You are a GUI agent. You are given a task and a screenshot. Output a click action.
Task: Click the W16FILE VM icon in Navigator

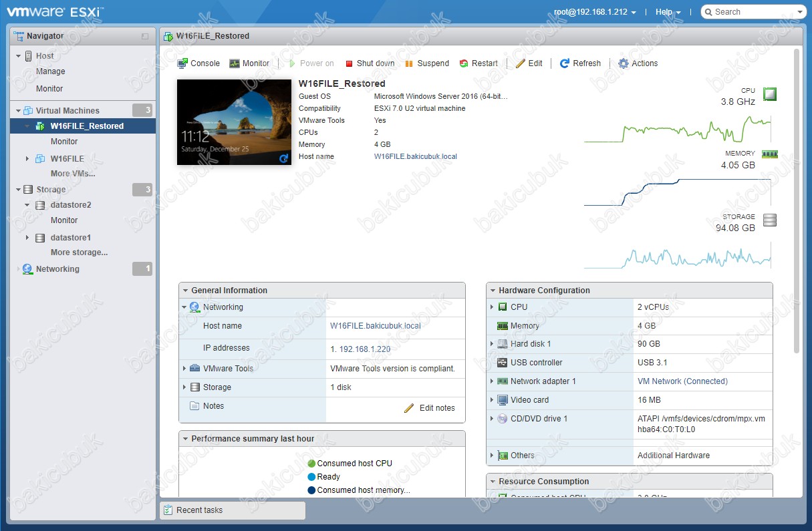coord(40,159)
